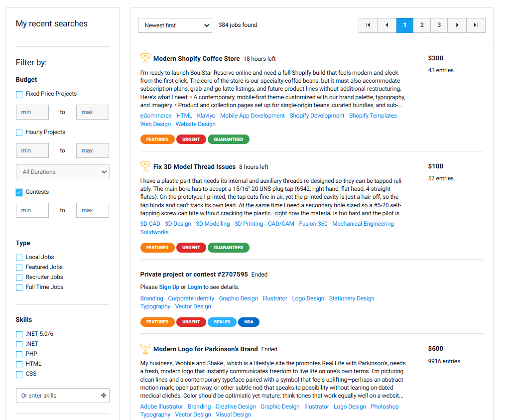This screenshot has width=509, height=420.
Task: Uncheck the Contests filter
Action: point(19,192)
